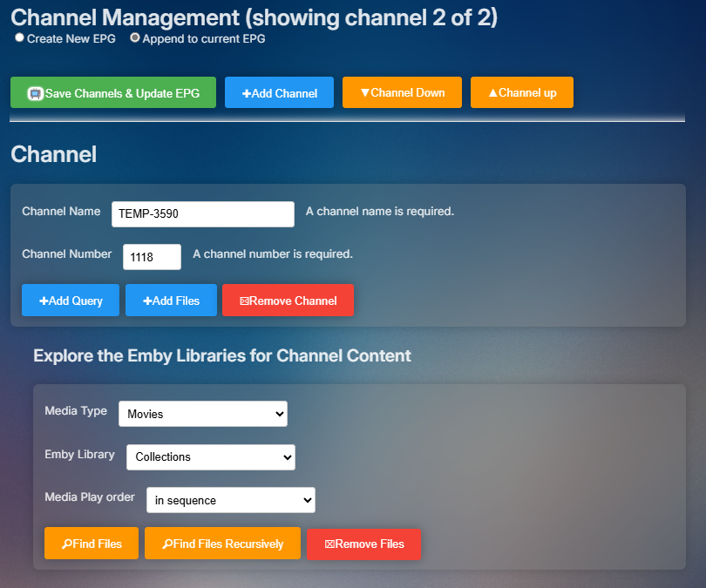
Task: Click the Emby Library label
Action: (x=79, y=455)
